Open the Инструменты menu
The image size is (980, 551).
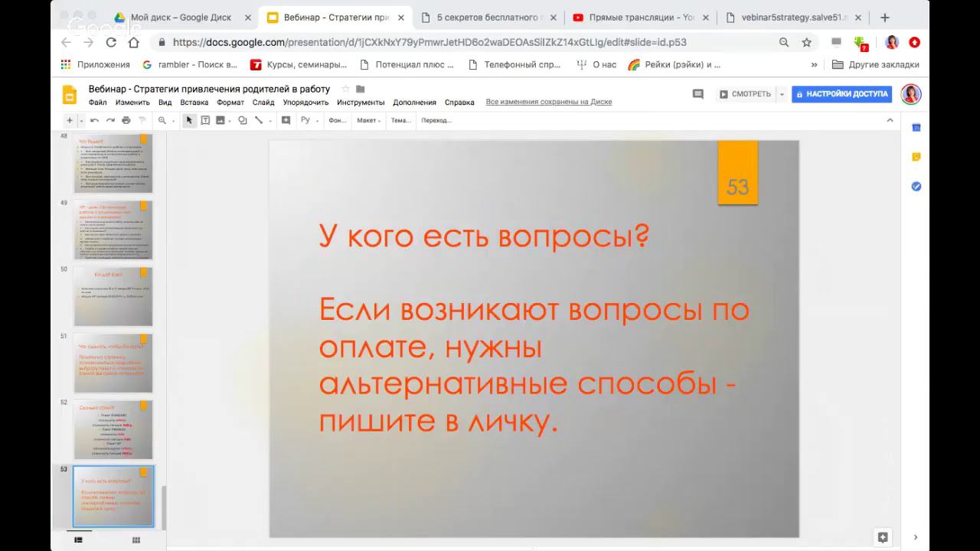point(361,103)
